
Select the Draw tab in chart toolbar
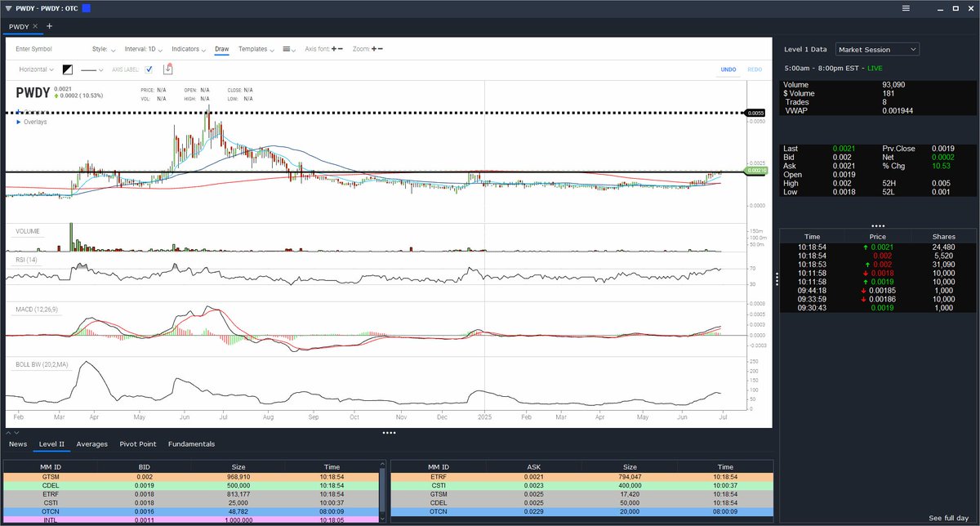click(x=221, y=49)
